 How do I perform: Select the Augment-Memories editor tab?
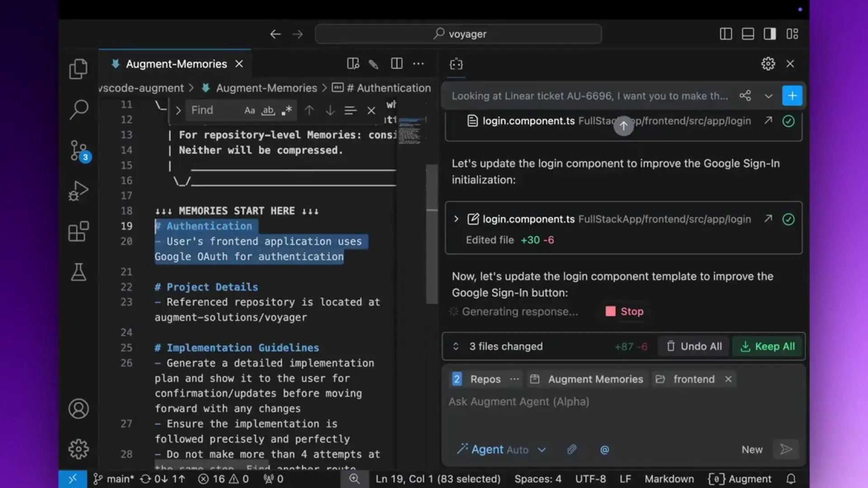point(175,64)
